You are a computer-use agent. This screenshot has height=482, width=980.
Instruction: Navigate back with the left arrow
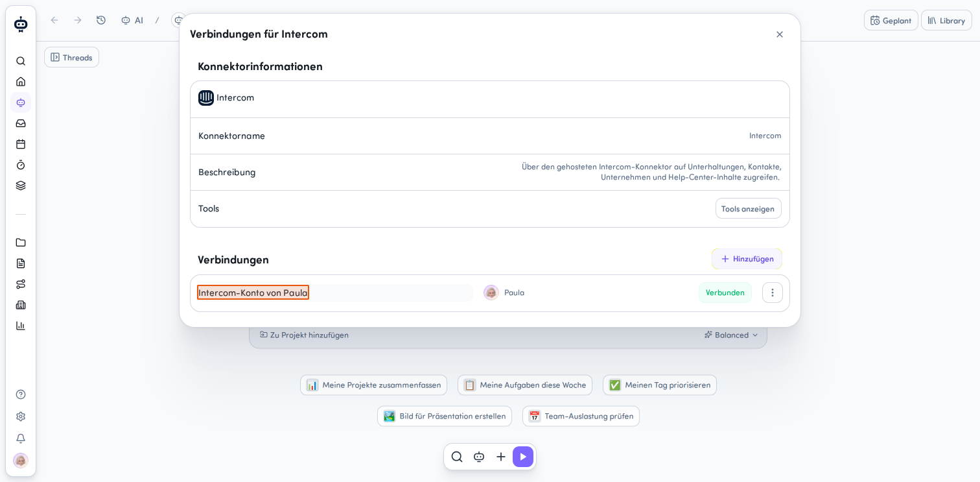[54, 20]
